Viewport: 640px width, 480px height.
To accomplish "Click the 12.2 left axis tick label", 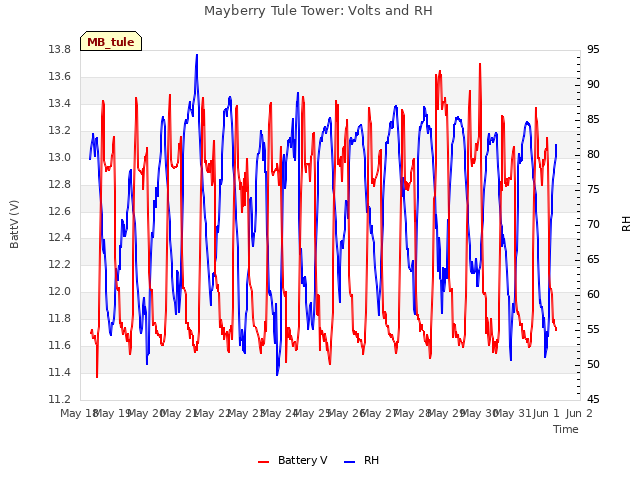I will pyautogui.click(x=60, y=264).
